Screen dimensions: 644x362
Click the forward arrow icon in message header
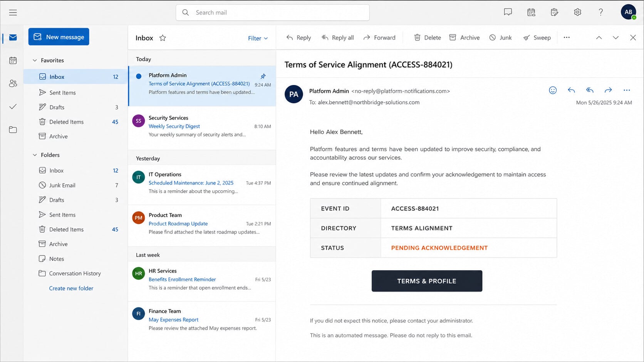pos(608,90)
